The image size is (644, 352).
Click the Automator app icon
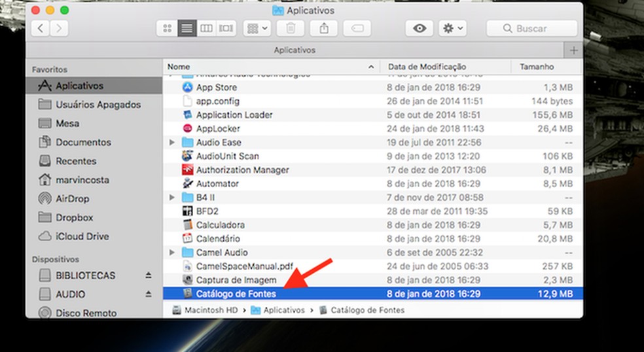pyautogui.click(x=187, y=184)
